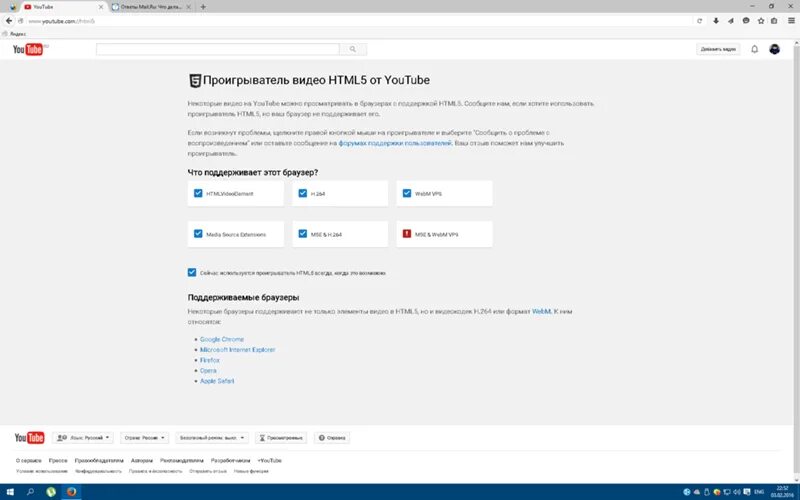Viewport: 800px width, 500px height.
Task: Open the О сервисе footer link
Action: tap(29, 460)
